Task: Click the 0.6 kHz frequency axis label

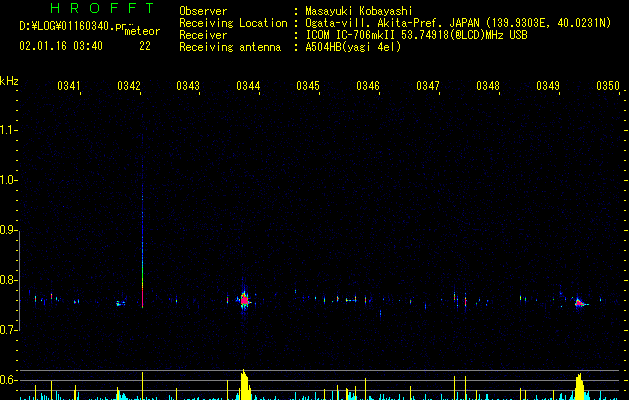Action: click(8, 380)
